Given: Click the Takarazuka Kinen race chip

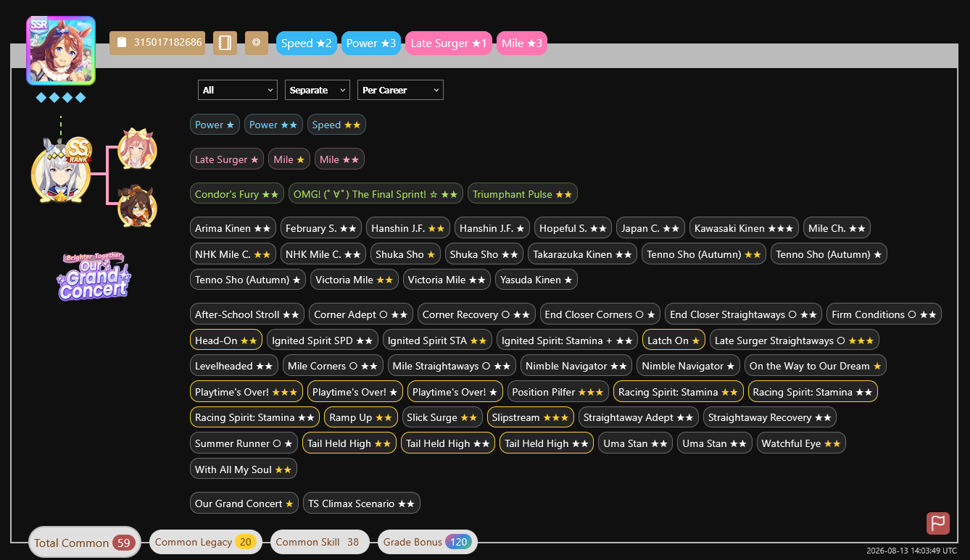Looking at the screenshot, I should pos(581,254).
